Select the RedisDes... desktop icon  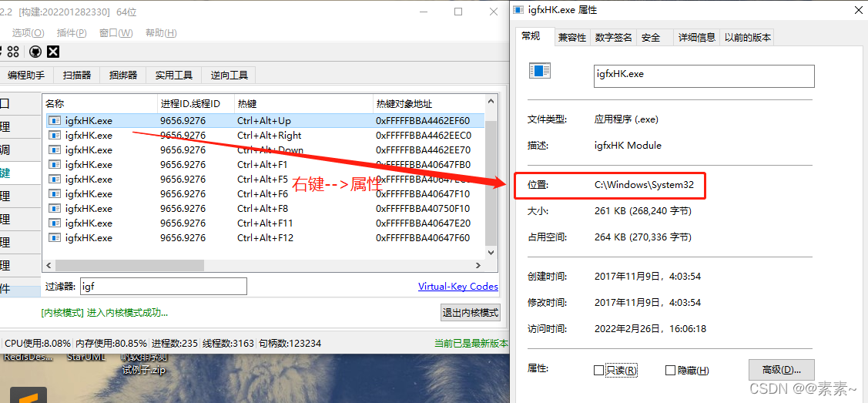28,357
